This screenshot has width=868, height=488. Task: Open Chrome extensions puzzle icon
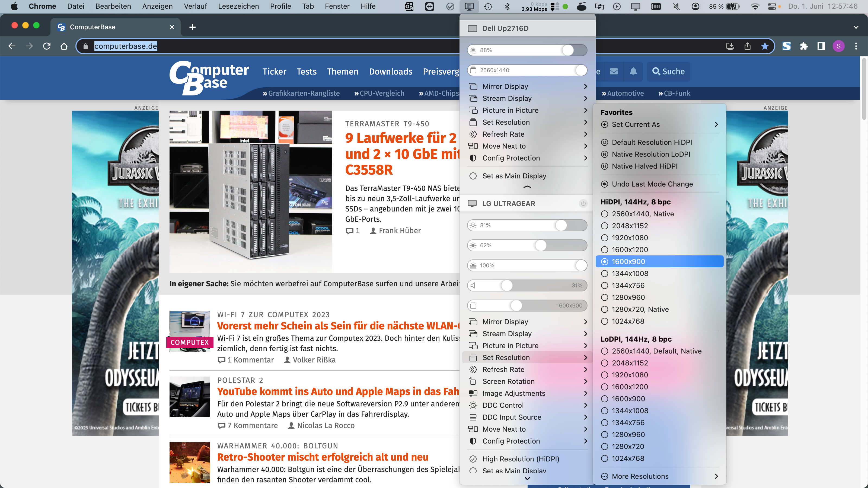pos(804,46)
